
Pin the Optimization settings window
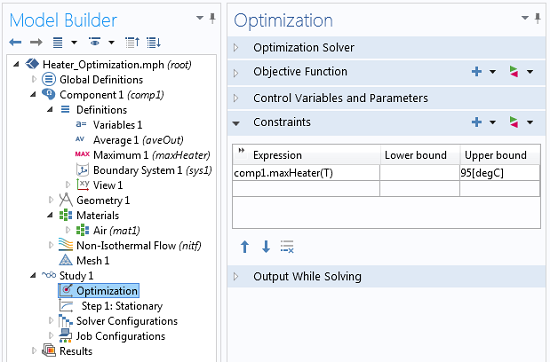pos(537,18)
